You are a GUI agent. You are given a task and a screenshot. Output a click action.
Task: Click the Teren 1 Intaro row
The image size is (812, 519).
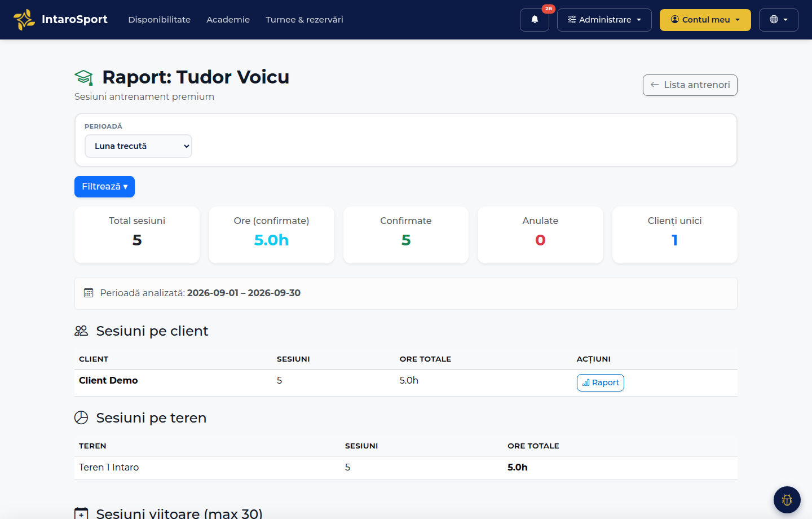click(406, 468)
